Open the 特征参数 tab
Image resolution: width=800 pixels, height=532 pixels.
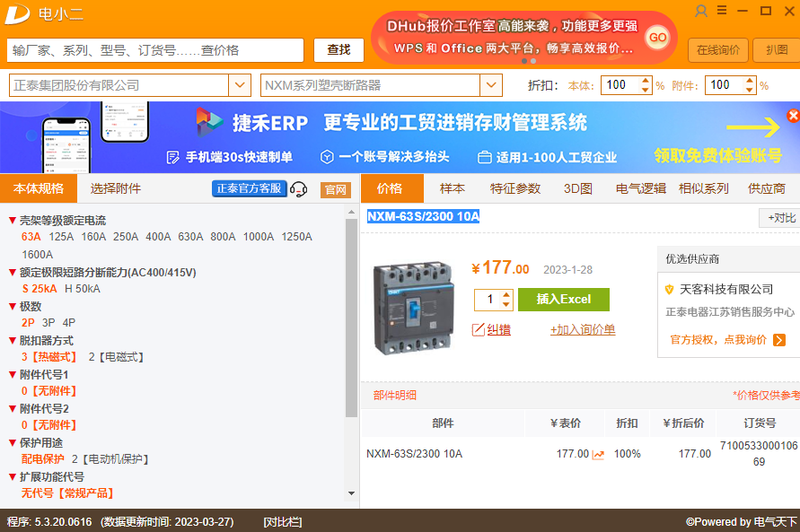tap(515, 188)
